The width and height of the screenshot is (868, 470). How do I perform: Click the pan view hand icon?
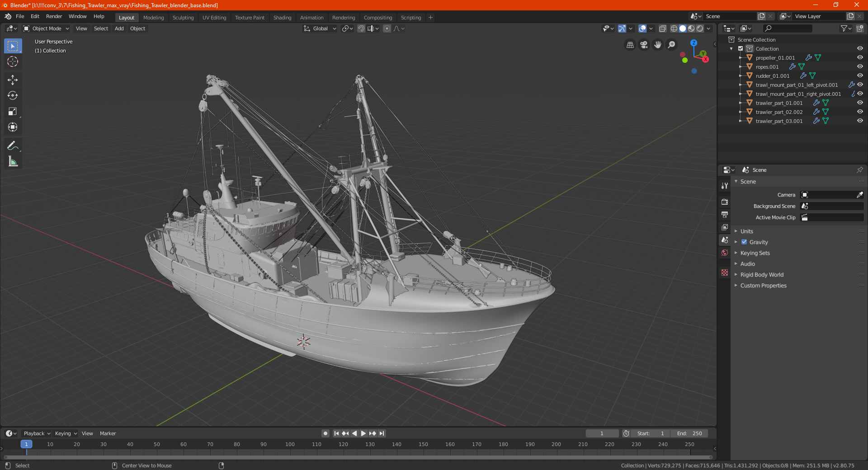(x=658, y=45)
